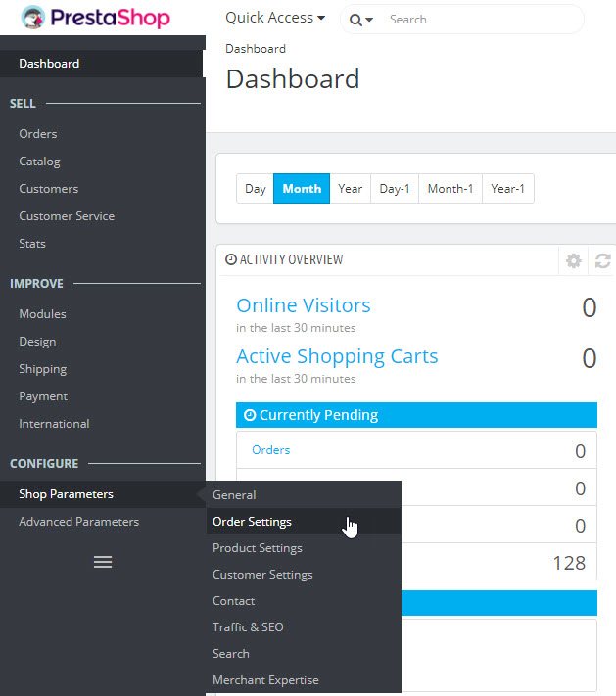Open the Orders link under Currently Pending
This screenshot has width=616, height=696.
(271, 450)
